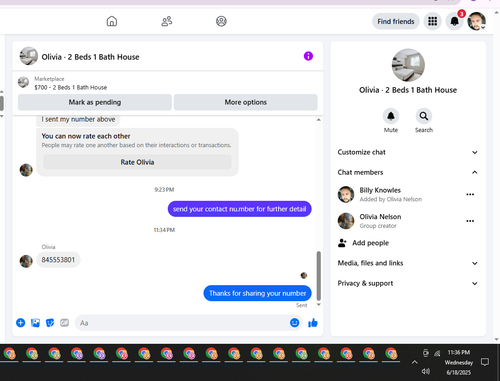Screen dimensions: 500x381
Task: Click the large listing photo in the info panel
Action: tap(408, 65)
